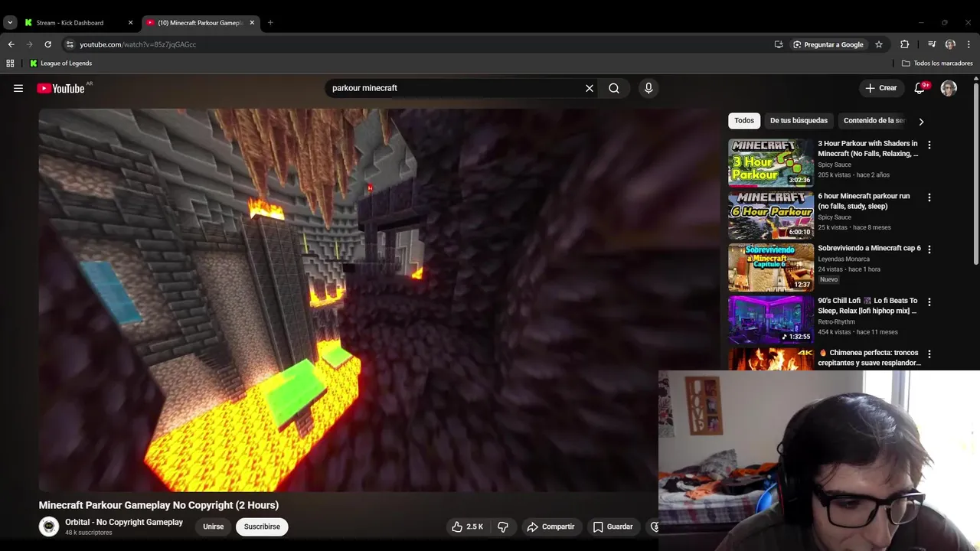The image size is (980, 551).
Task: Click the install app icon in address bar
Action: point(779,44)
